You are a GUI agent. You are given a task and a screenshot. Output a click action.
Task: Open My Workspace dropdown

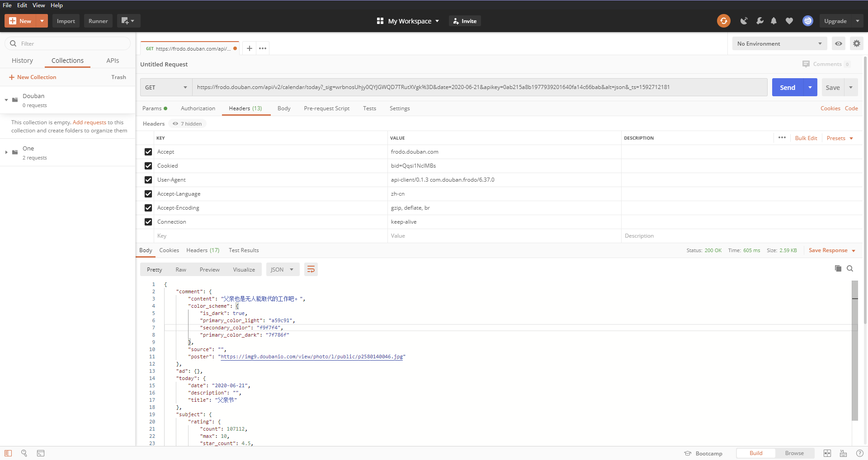pyautogui.click(x=408, y=21)
